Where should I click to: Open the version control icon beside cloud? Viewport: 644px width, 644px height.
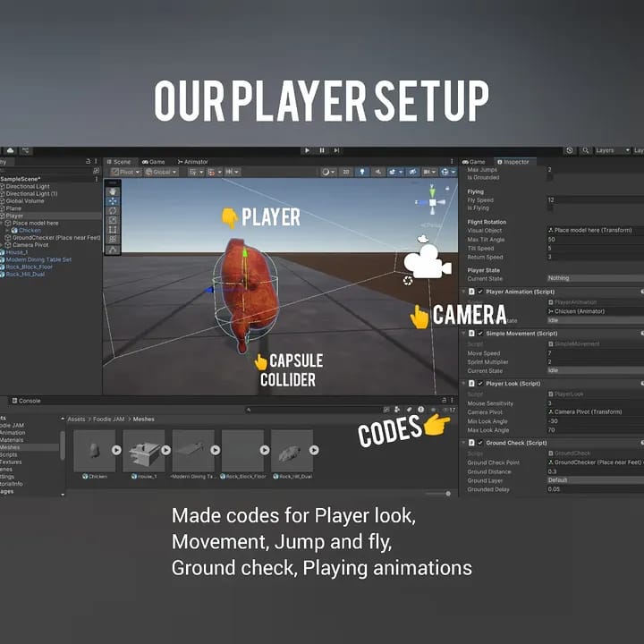tap(25, 151)
